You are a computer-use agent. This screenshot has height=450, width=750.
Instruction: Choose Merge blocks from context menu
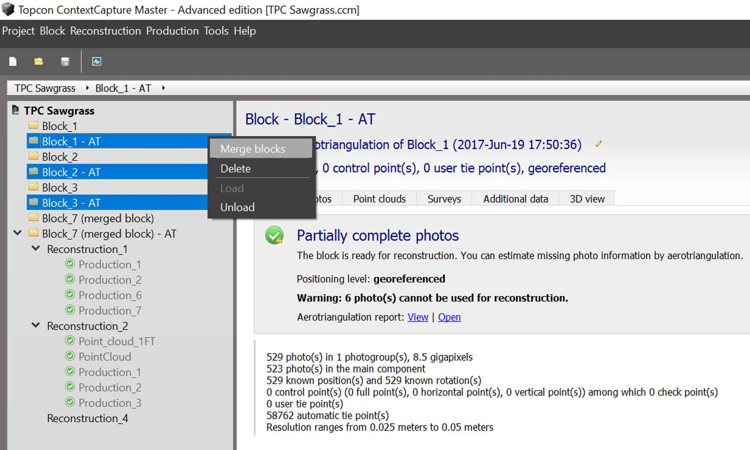(x=261, y=149)
